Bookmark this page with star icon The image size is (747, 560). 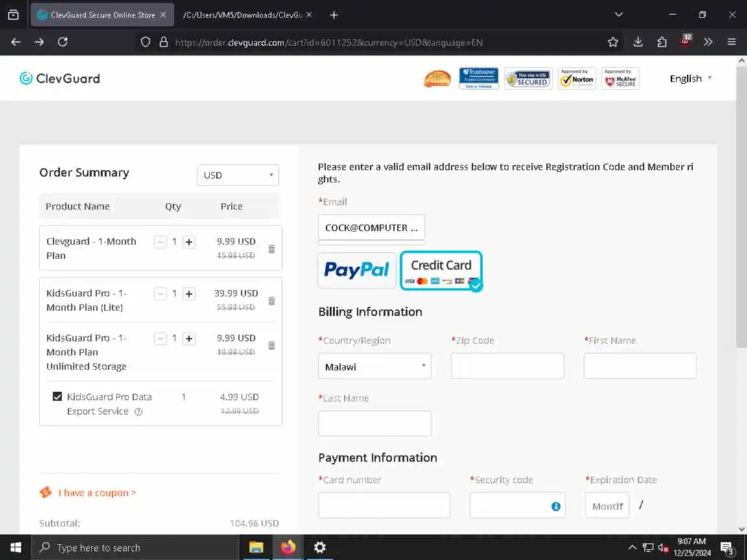[x=613, y=42]
